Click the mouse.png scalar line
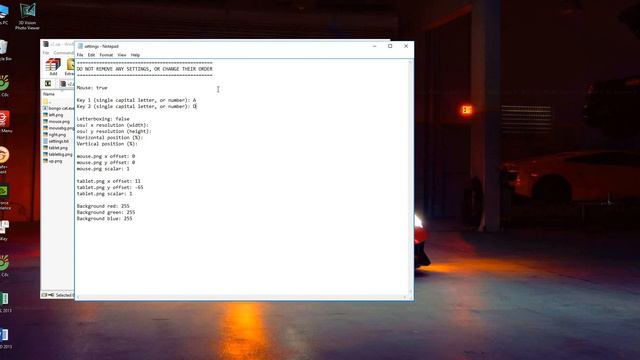The image size is (640, 360). pyautogui.click(x=103, y=169)
